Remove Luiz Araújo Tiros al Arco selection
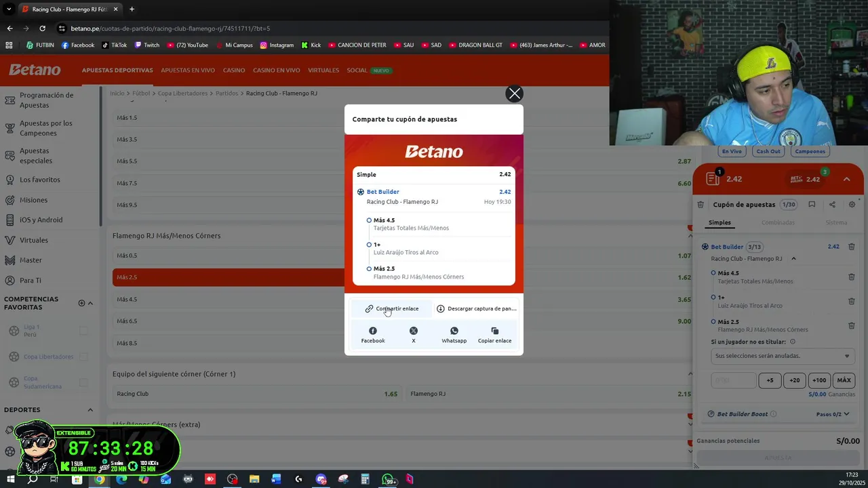Screen dimensions: 868x488 [852, 302]
